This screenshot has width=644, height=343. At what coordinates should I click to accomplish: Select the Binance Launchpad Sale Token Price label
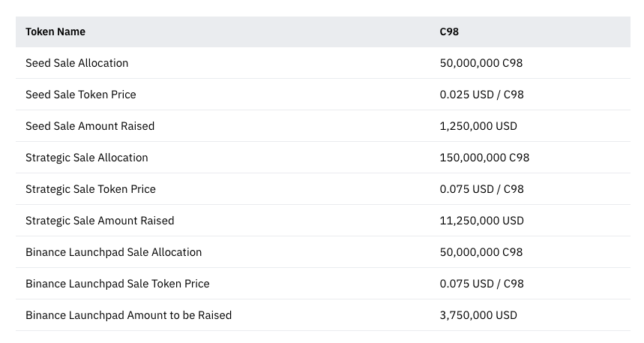click(x=117, y=284)
